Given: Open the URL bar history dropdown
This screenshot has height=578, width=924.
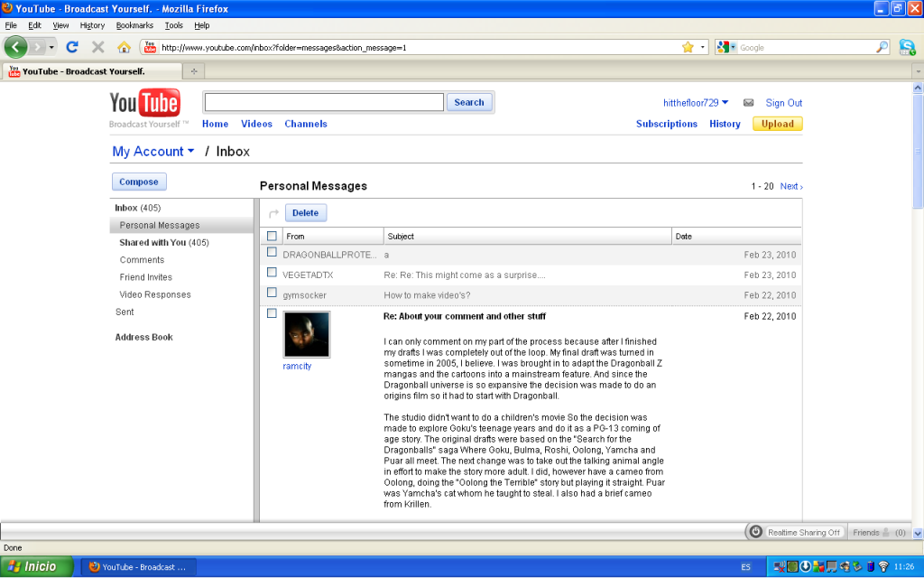Looking at the screenshot, I should click(x=704, y=47).
